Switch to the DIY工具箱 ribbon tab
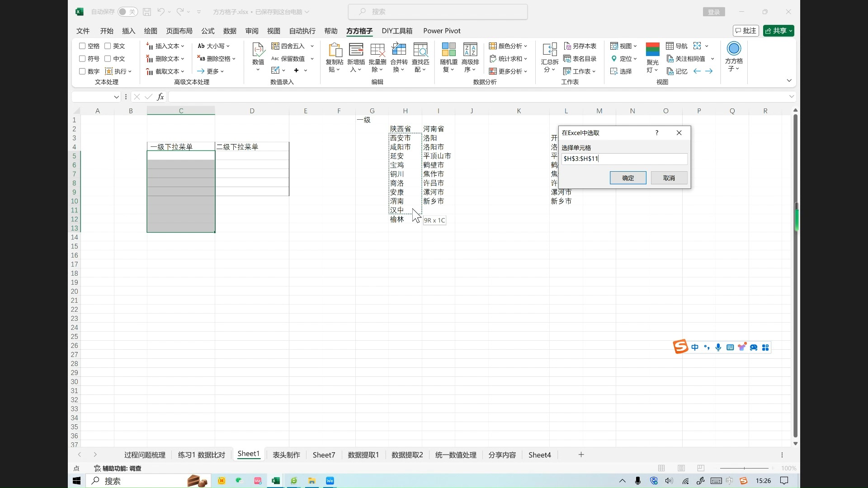 397,31
